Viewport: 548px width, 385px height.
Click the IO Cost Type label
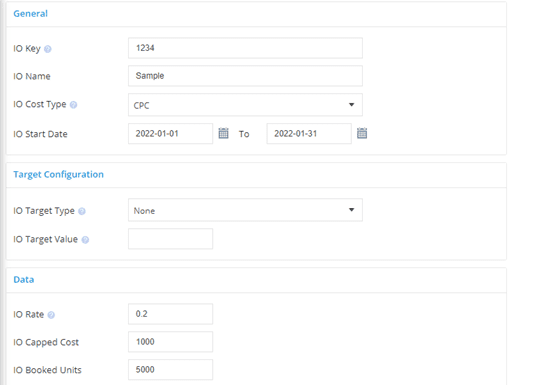40,104
